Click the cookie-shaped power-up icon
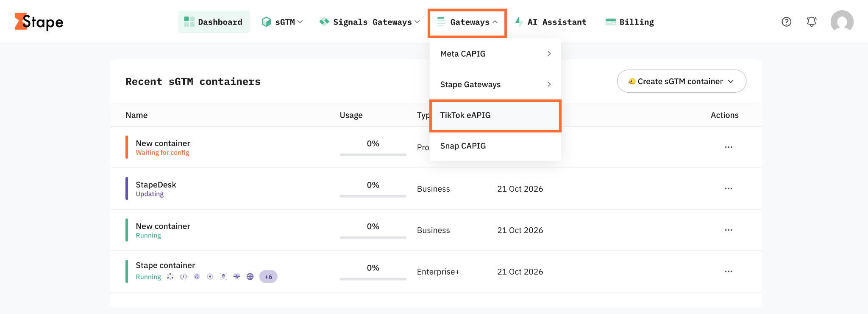The height and width of the screenshot is (314, 868). [197, 277]
